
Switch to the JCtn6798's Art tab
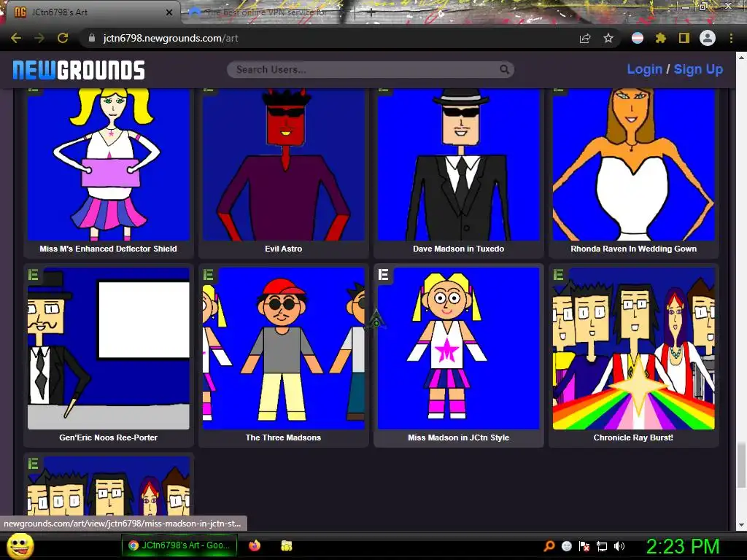[x=93, y=12]
